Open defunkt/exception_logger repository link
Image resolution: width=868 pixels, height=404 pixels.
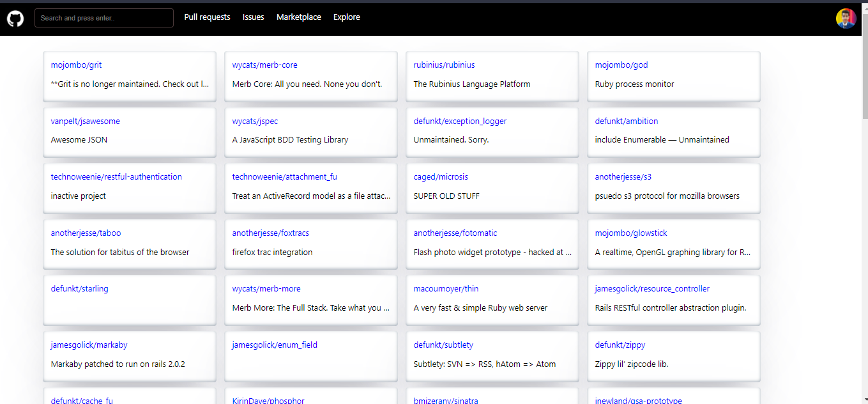click(x=460, y=121)
